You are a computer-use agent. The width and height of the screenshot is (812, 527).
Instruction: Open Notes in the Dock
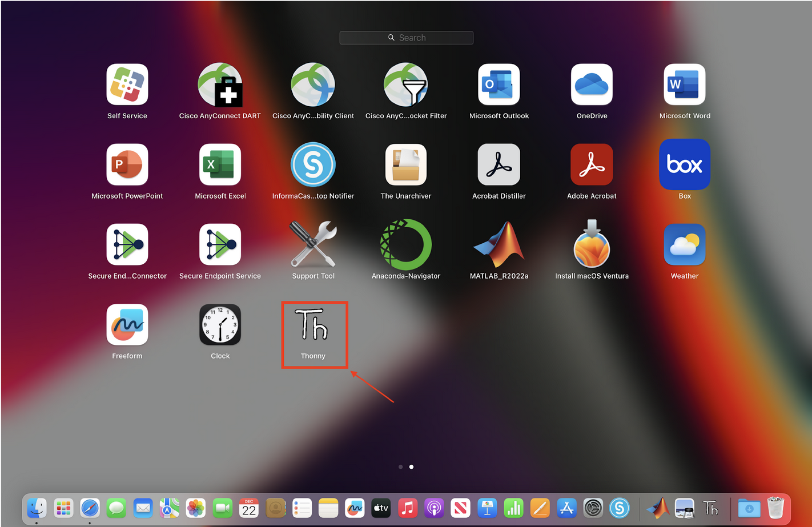[328, 508]
